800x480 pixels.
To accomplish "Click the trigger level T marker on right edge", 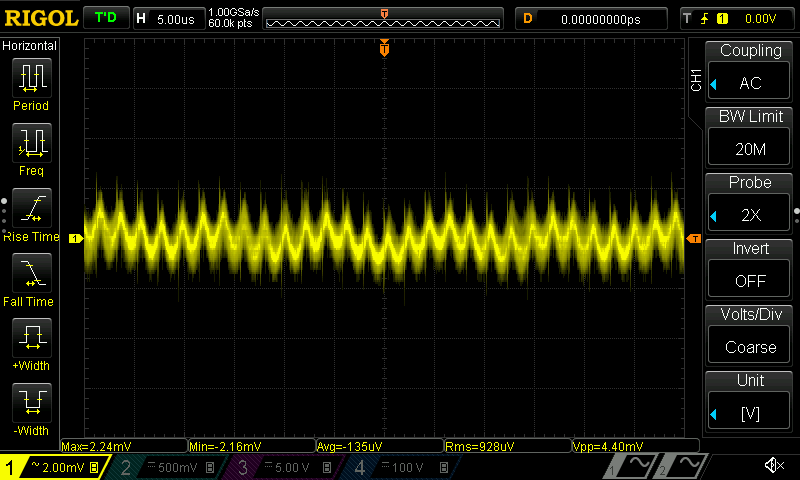I will tap(694, 239).
